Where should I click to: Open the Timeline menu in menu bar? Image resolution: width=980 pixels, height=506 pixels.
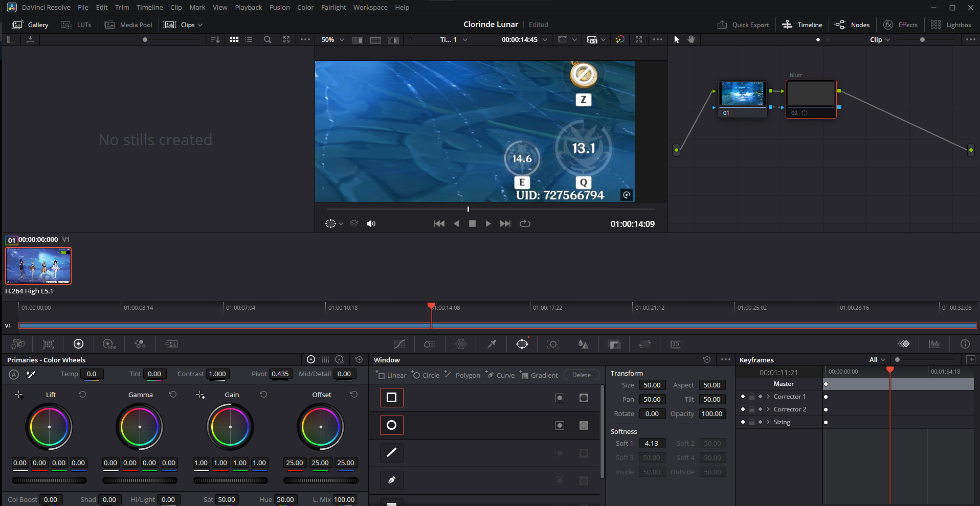click(150, 7)
